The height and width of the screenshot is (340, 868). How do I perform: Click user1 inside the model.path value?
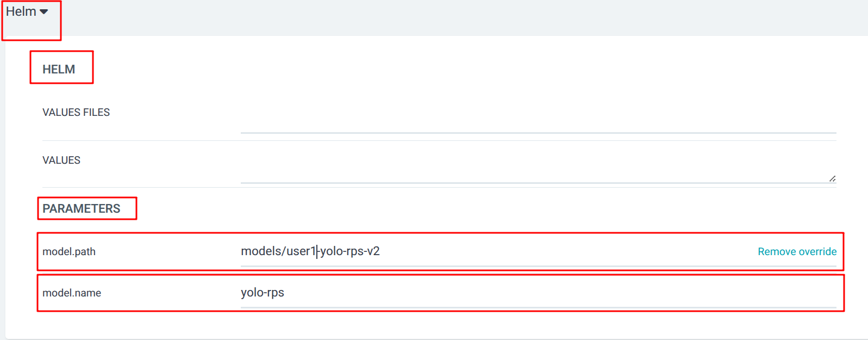pos(301,251)
